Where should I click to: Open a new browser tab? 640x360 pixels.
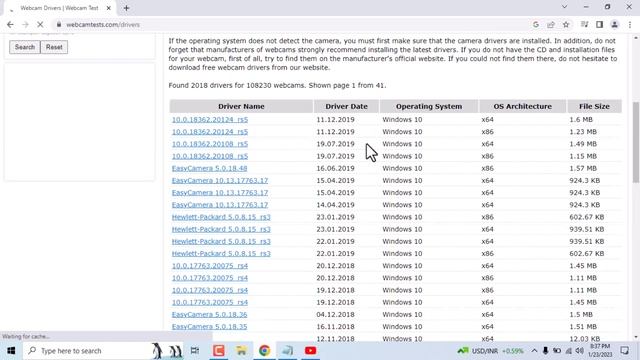click(127, 8)
